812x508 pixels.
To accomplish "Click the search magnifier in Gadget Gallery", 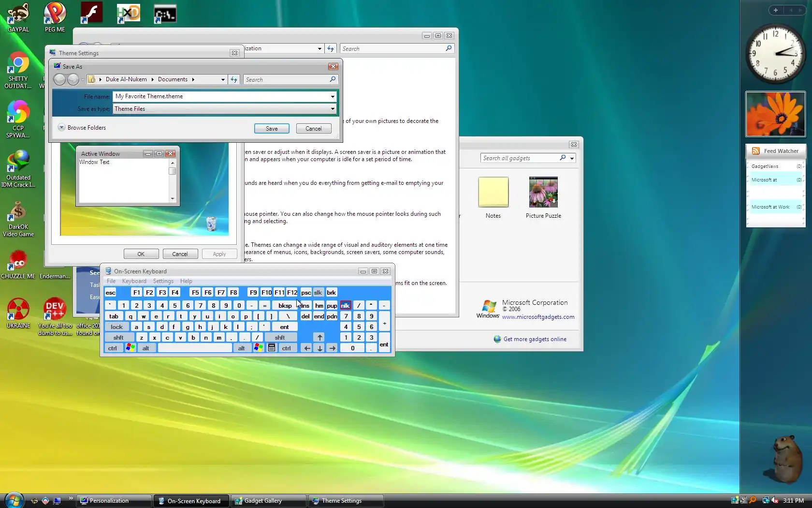I will tap(563, 158).
